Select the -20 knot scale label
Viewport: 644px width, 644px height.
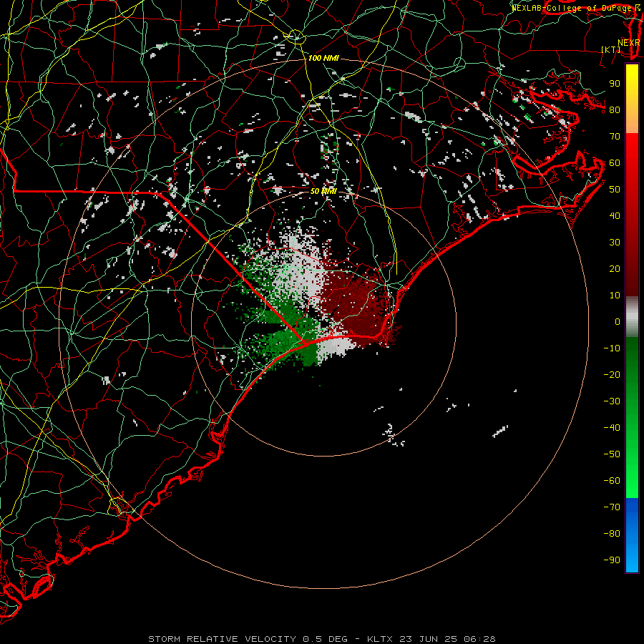click(x=612, y=374)
